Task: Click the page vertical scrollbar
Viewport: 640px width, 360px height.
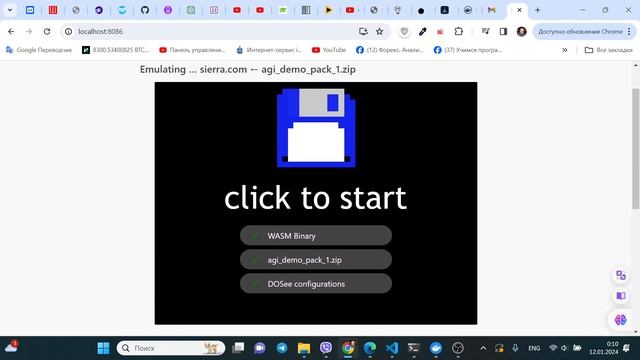Action: pos(636,148)
